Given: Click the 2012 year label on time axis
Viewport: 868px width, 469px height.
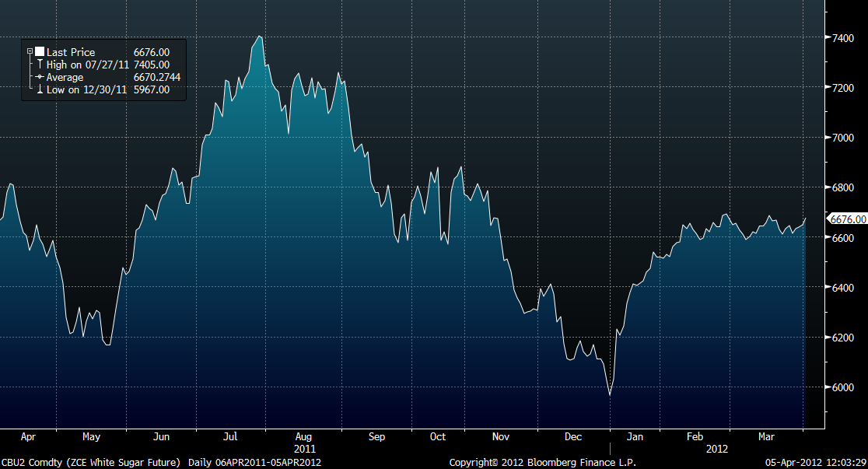Looking at the screenshot, I should click(x=716, y=449).
